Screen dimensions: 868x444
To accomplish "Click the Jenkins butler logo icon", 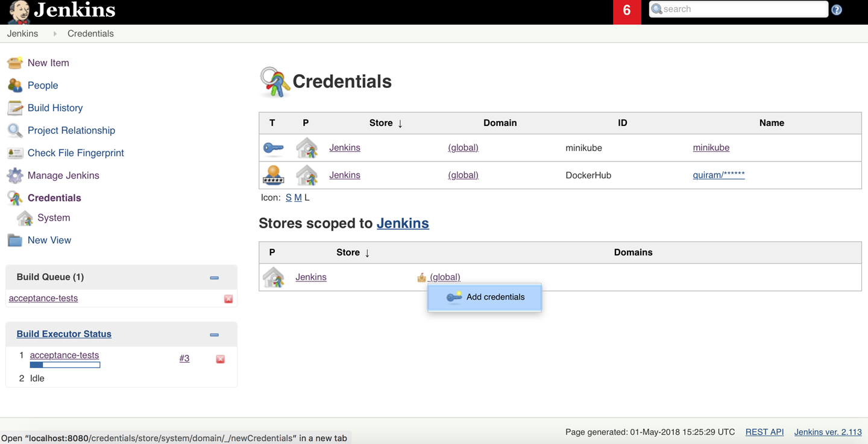I will pos(19,12).
